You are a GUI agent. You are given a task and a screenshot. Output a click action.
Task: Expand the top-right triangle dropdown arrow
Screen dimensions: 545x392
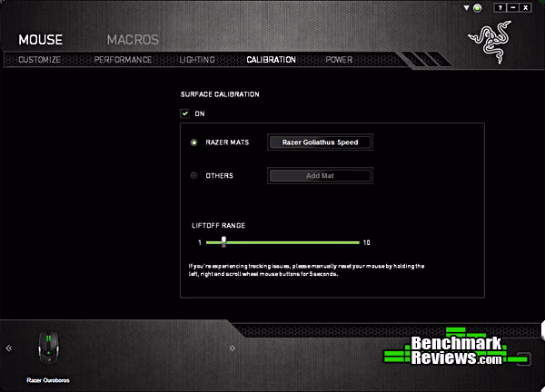467,7
